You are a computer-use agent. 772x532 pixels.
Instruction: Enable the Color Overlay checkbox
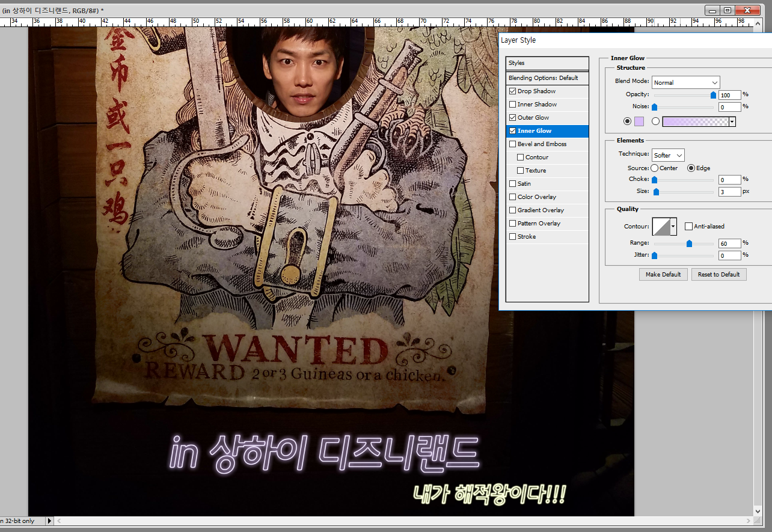(x=512, y=197)
